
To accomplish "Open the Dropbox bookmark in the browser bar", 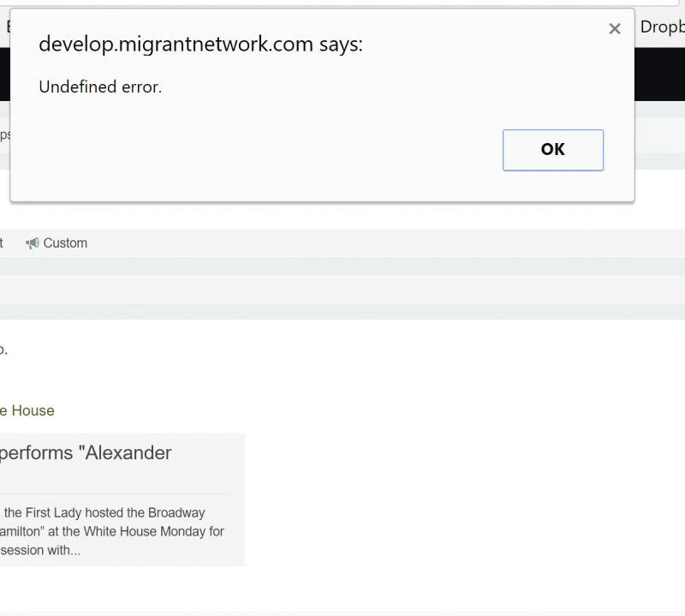I will [x=662, y=27].
